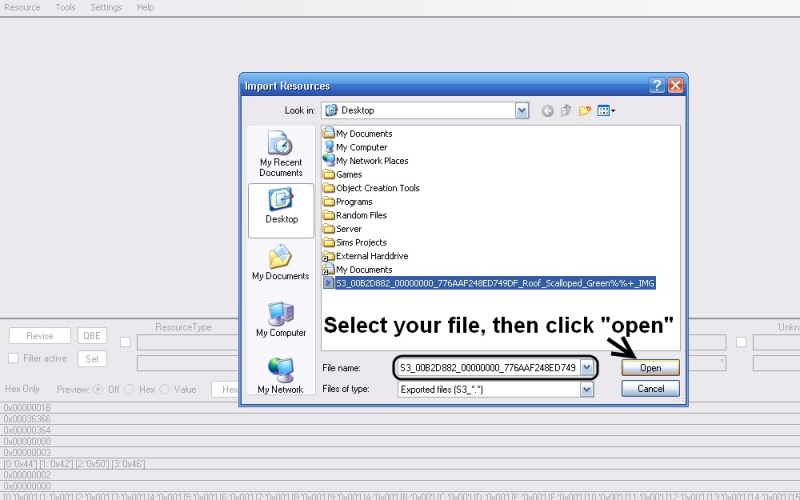The image size is (800, 500).
Task: Open the Settings menu
Action: pyautogui.click(x=106, y=7)
